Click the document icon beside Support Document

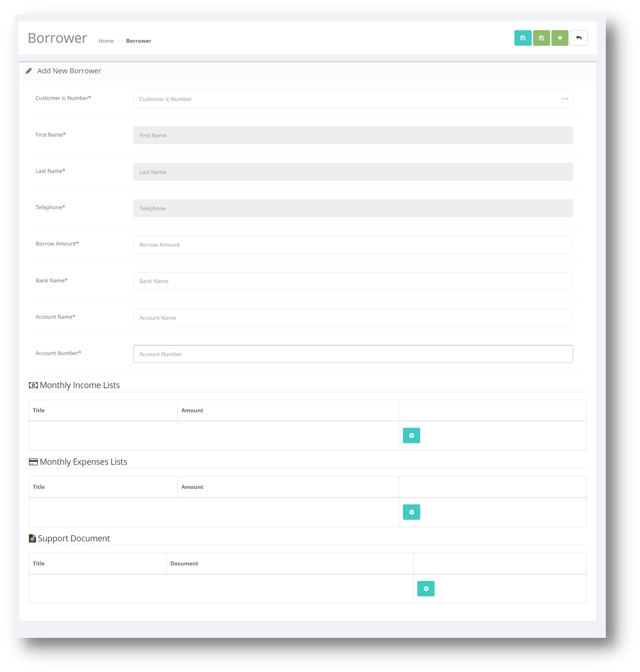click(32, 538)
